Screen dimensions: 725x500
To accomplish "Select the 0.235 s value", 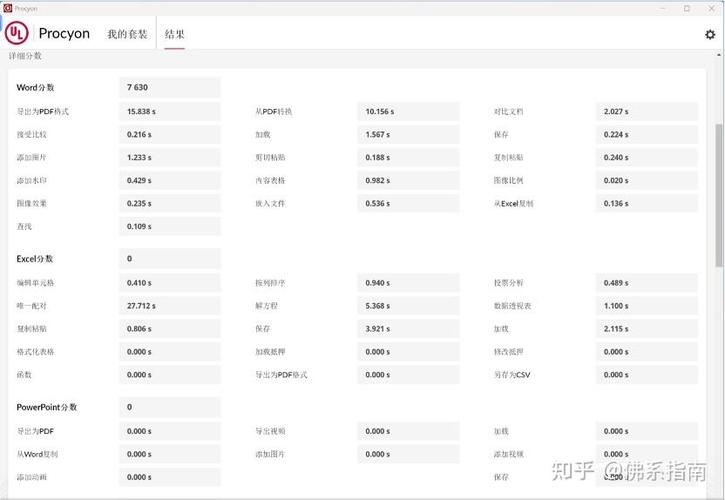I will pos(170,204).
